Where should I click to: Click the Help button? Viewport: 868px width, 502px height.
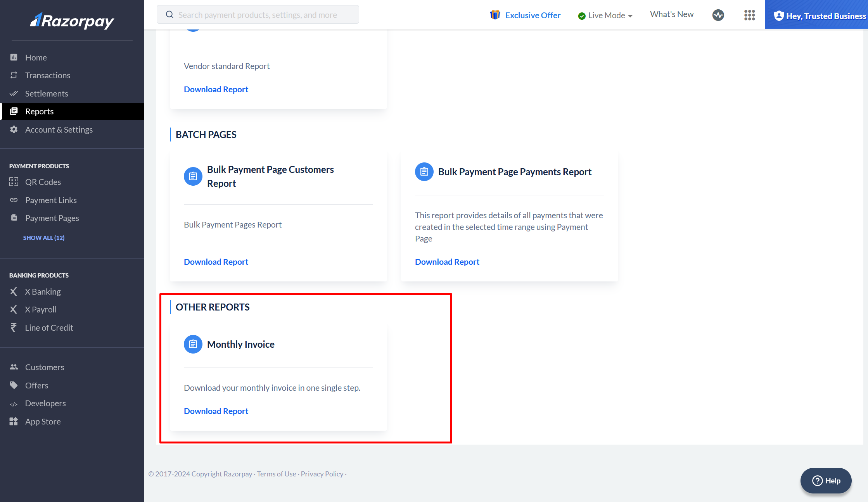(826, 481)
